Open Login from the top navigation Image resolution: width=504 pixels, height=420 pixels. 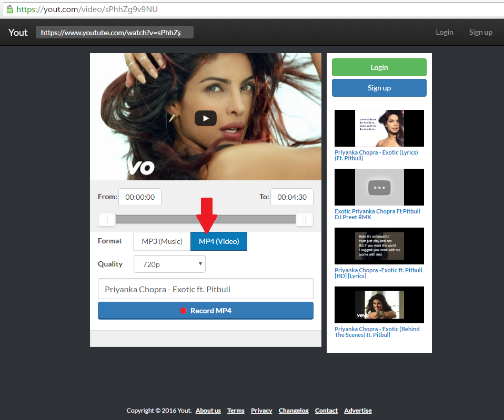pos(444,32)
